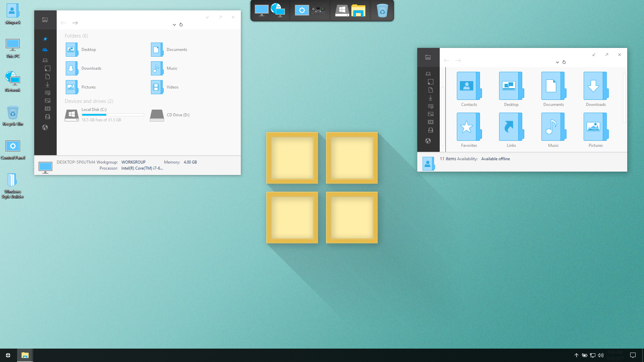Open Control Panel from the top dock
The image size is (644, 362).
tap(302, 11)
